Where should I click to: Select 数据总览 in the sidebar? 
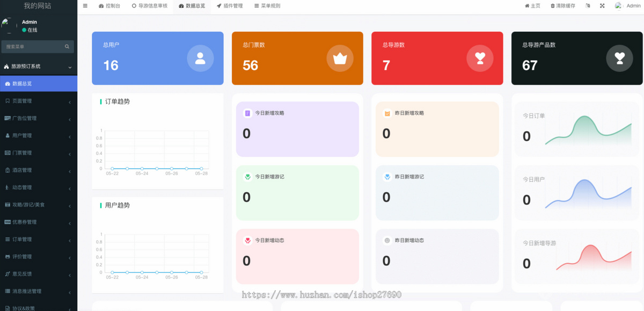point(39,84)
